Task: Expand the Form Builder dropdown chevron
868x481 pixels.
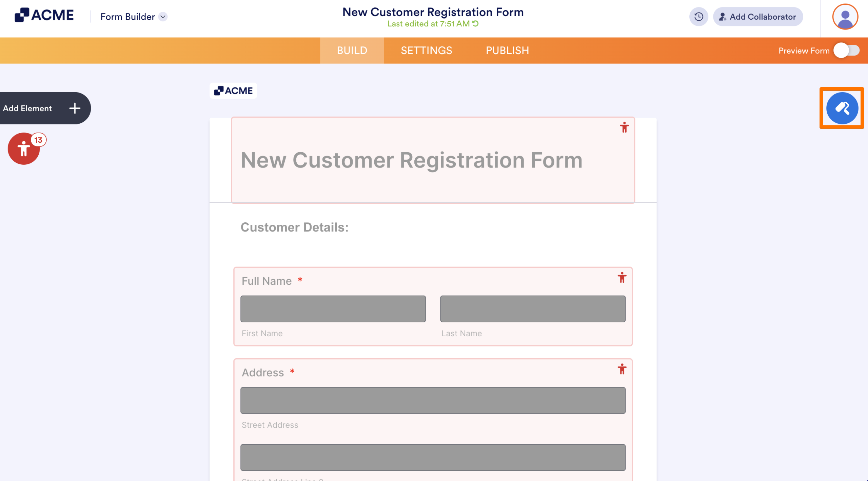Action: click(x=163, y=17)
